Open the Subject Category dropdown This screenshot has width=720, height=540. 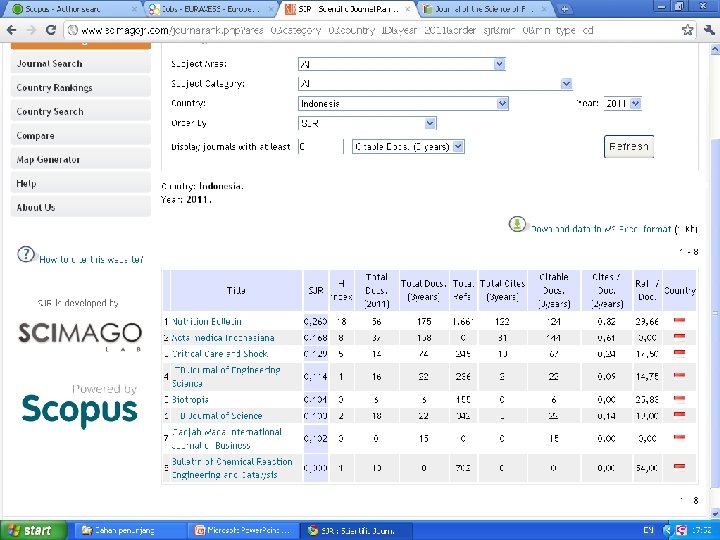435,84
